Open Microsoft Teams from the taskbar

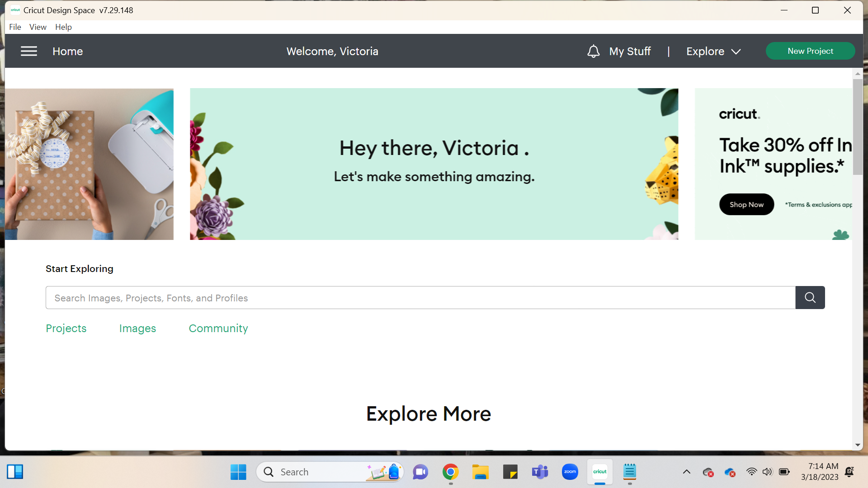pos(540,471)
